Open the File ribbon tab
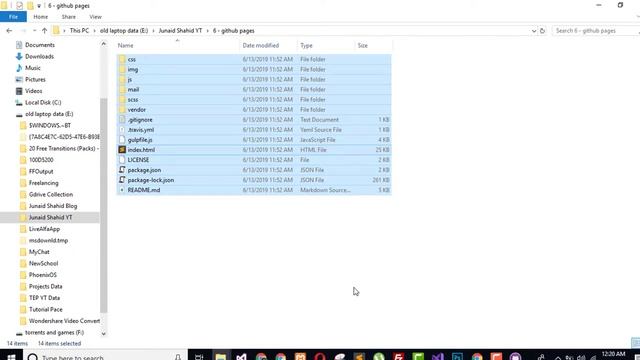 coord(13,17)
